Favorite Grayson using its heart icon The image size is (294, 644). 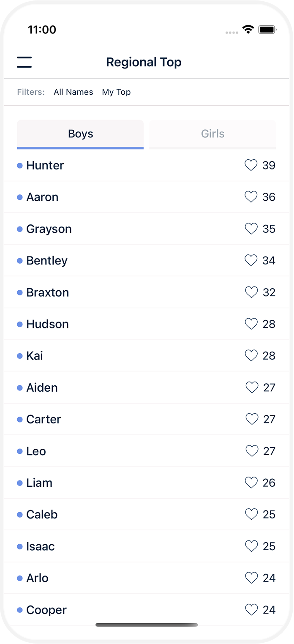pyautogui.click(x=251, y=229)
